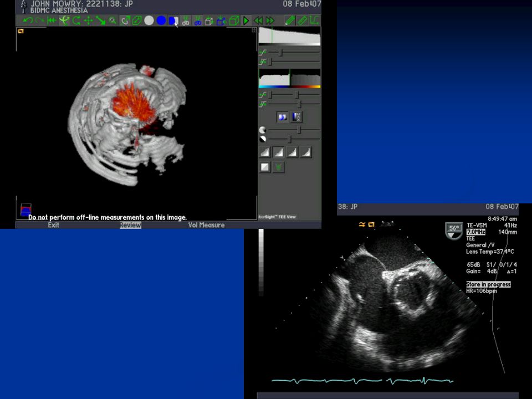
Task: Choose the blue and grey mixed render mode
Action: (173, 21)
